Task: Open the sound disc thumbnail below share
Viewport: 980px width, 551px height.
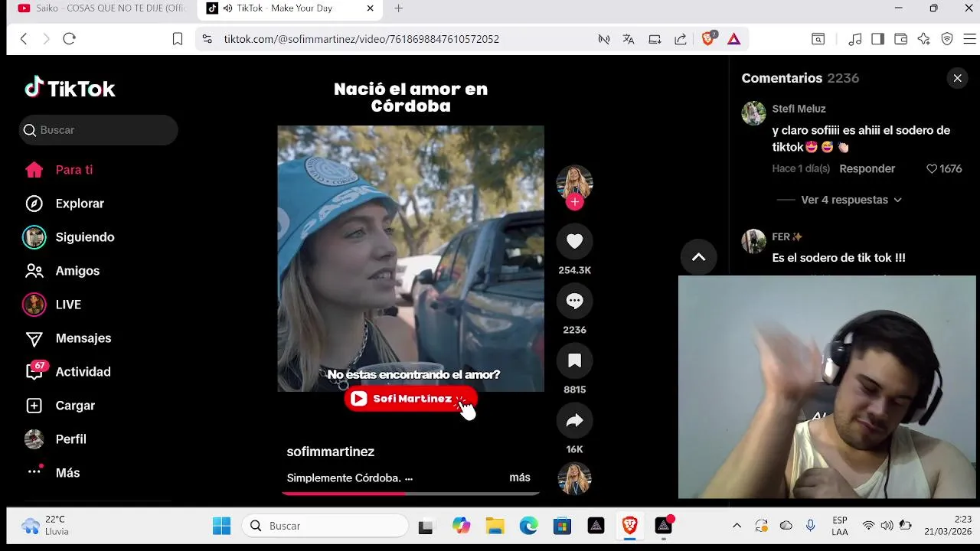Action: 574,479
